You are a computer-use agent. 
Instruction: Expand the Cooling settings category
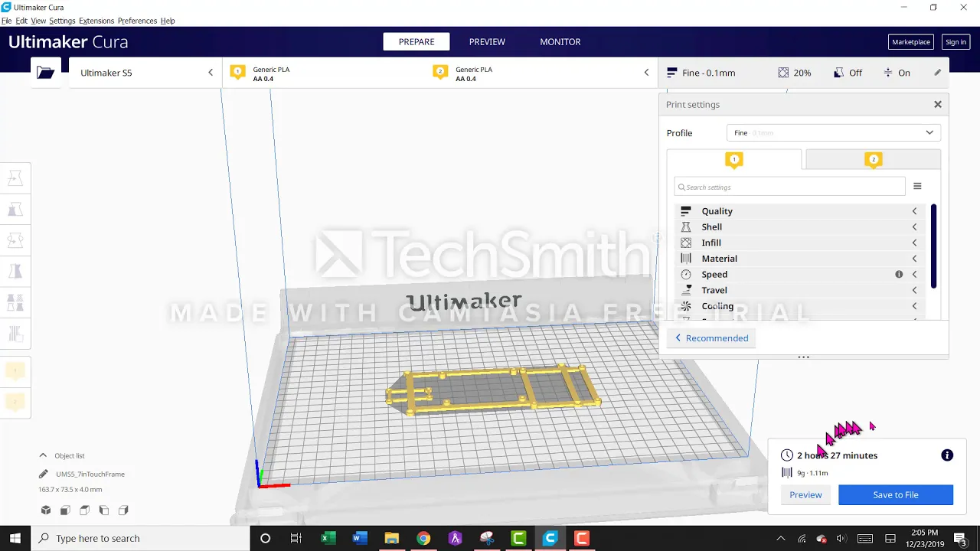[x=800, y=306]
